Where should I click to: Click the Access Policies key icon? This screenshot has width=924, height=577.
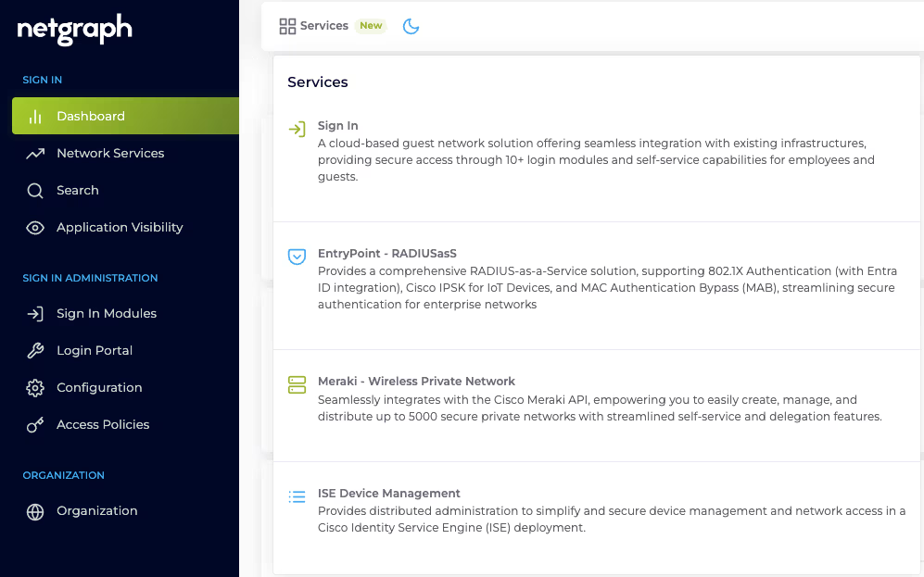[35, 425]
